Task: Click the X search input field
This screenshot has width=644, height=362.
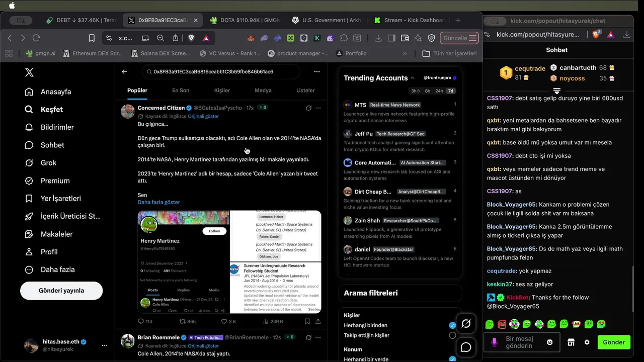Action: click(x=220, y=71)
